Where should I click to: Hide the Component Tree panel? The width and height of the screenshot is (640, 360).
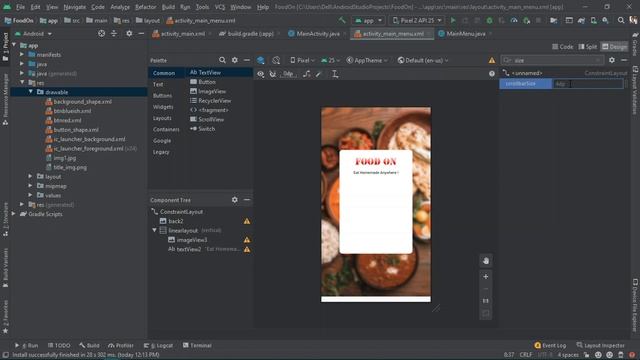pyautogui.click(x=247, y=200)
